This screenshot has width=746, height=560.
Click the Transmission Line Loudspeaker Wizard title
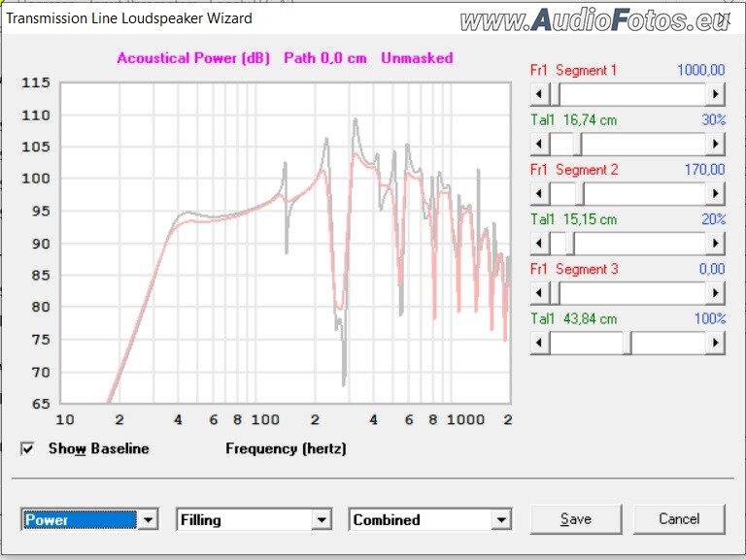(x=129, y=18)
